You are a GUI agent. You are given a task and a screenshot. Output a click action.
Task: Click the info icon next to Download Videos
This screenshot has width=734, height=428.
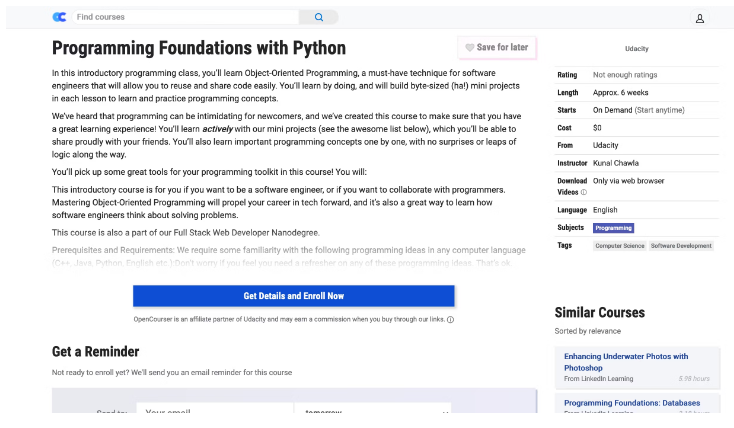(583, 192)
